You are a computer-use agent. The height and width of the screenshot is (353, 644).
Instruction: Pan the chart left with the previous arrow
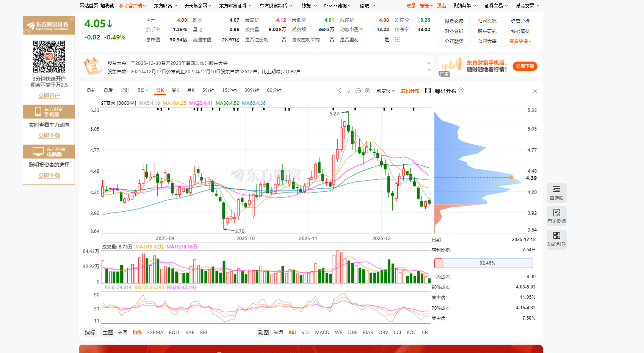point(340,91)
